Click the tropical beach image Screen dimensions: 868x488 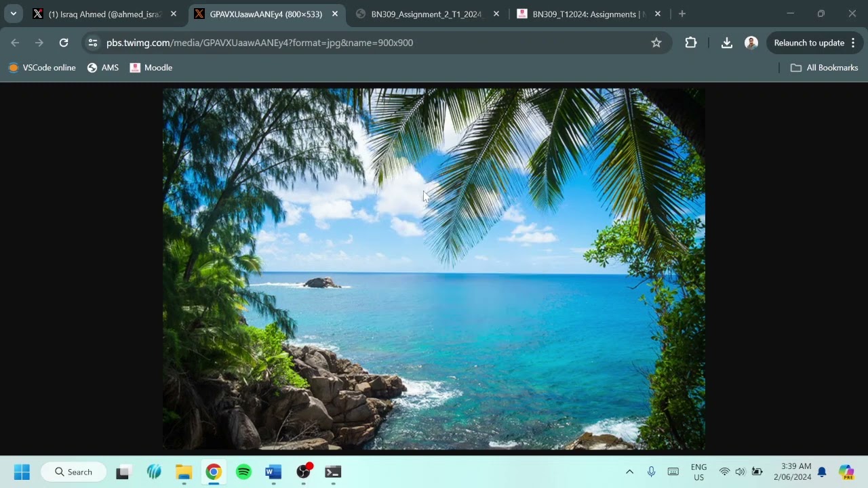pos(434,269)
